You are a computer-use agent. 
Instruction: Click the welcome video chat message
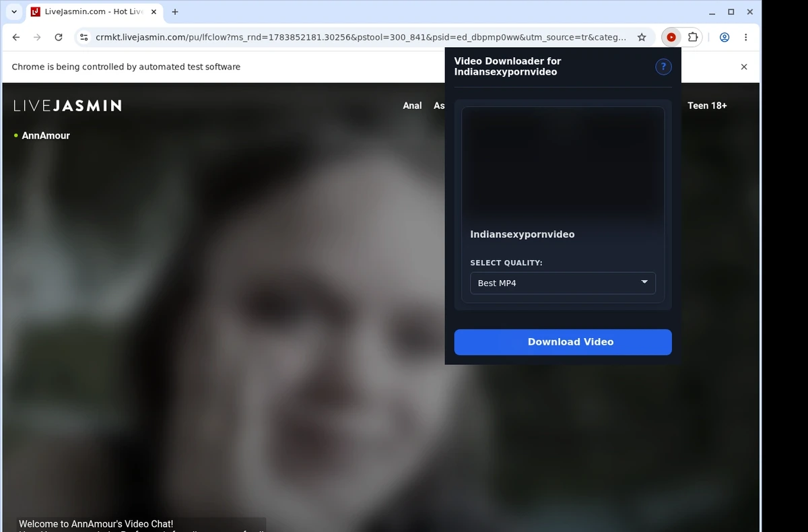(96, 523)
